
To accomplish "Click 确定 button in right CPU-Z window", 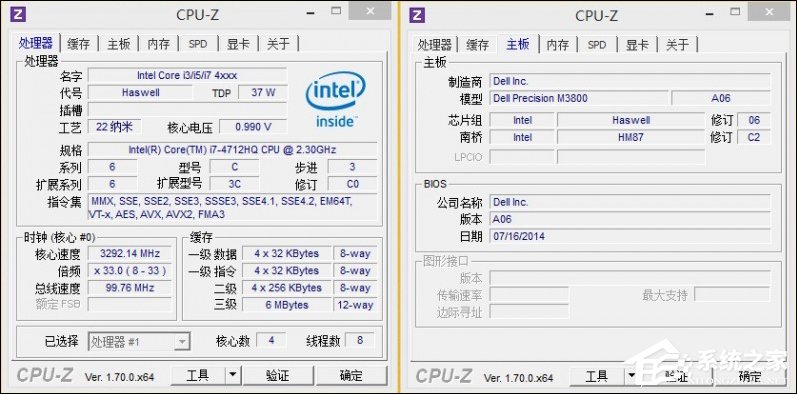I will click(x=750, y=376).
